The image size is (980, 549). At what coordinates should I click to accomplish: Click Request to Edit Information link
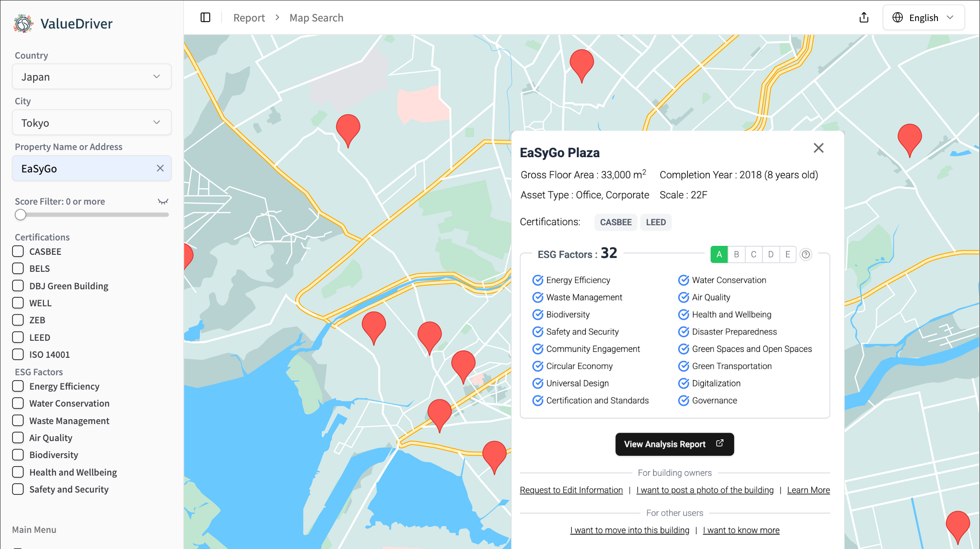(571, 490)
